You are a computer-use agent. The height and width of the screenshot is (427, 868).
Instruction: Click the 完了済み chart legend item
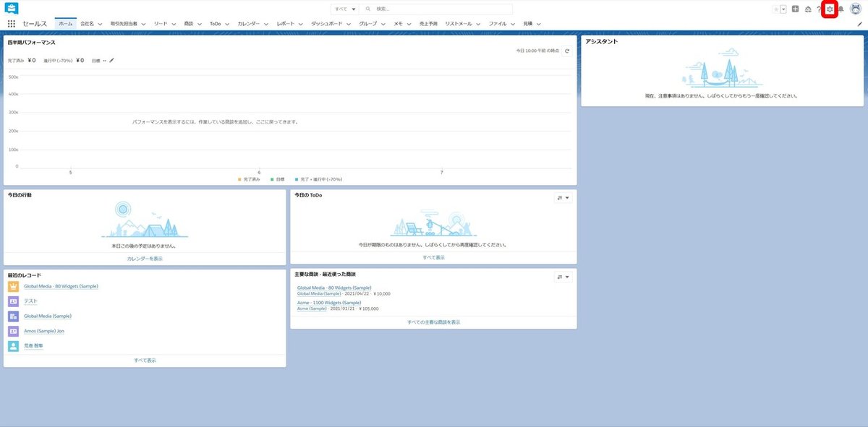click(x=250, y=178)
